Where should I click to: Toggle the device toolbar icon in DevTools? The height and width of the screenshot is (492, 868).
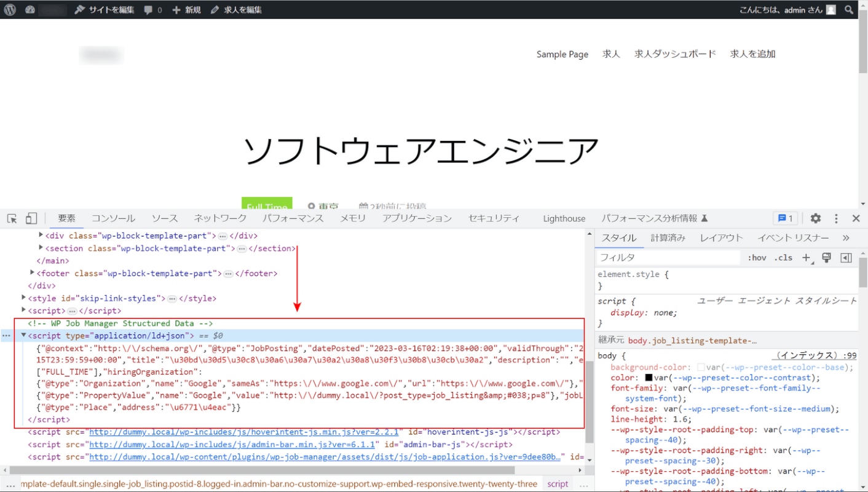click(x=31, y=218)
